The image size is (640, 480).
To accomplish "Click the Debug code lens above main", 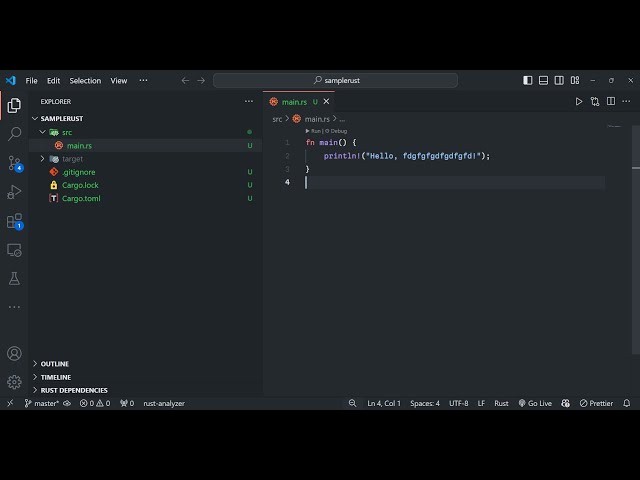I will click(x=338, y=130).
